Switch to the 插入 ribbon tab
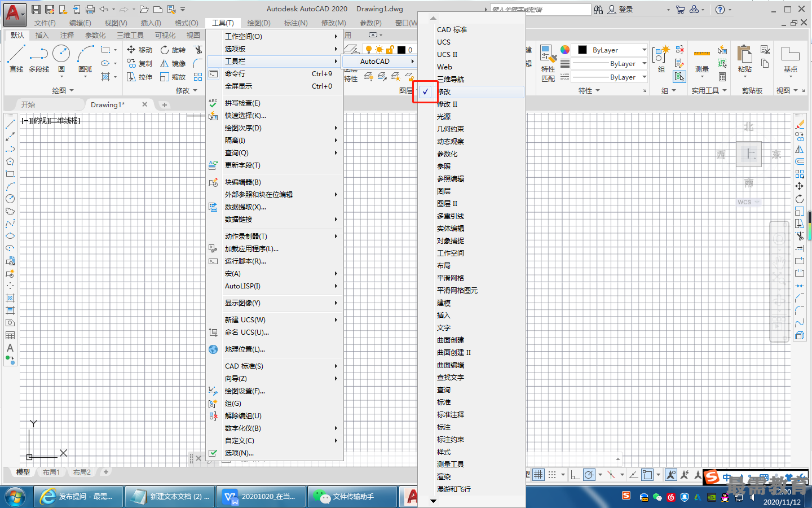This screenshot has width=812, height=508. tap(42, 35)
